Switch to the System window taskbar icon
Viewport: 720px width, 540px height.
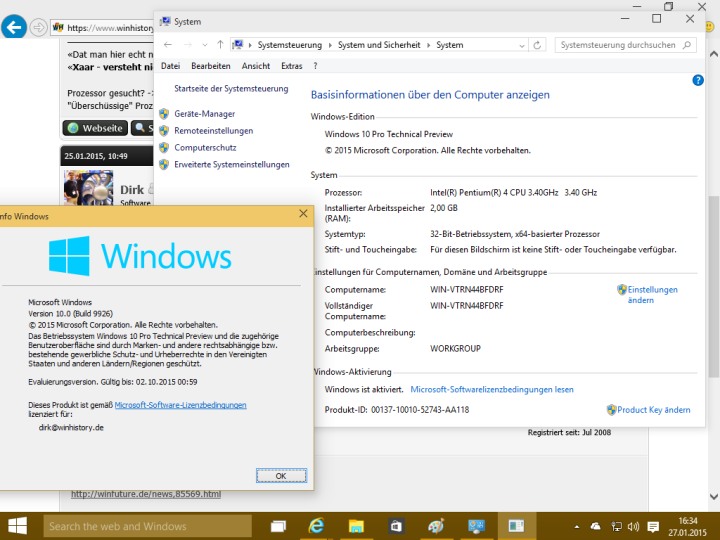[476, 526]
